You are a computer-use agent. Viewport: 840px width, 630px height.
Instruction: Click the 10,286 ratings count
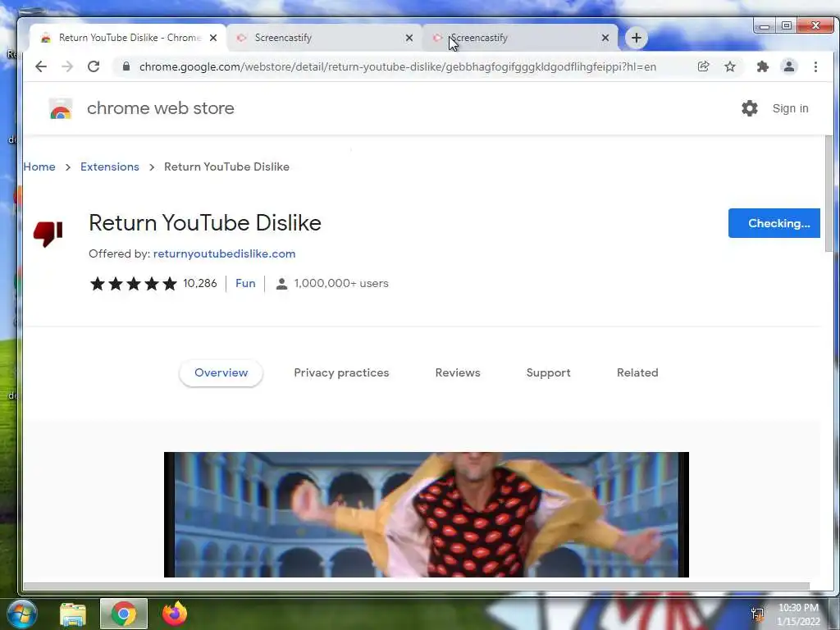point(200,283)
